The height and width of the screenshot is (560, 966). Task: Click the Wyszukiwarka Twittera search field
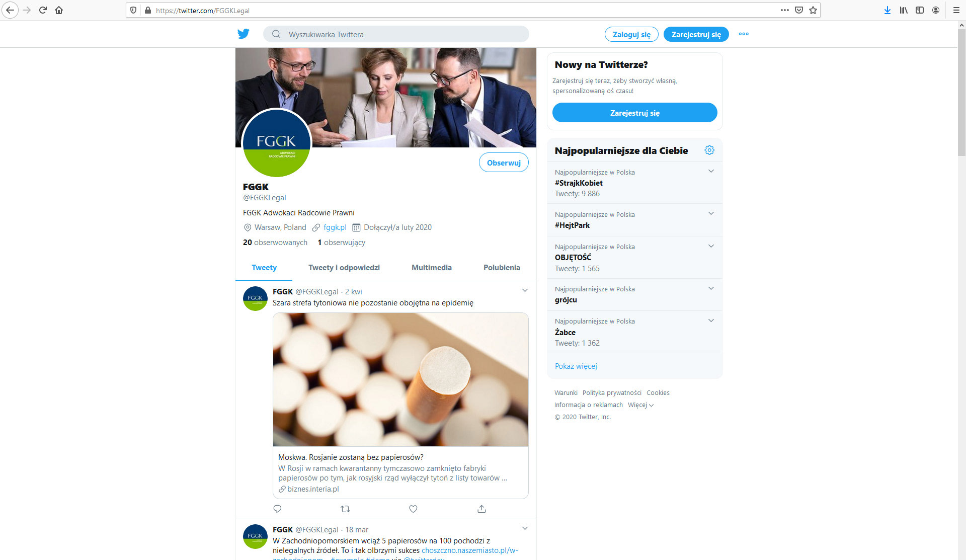coord(396,34)
